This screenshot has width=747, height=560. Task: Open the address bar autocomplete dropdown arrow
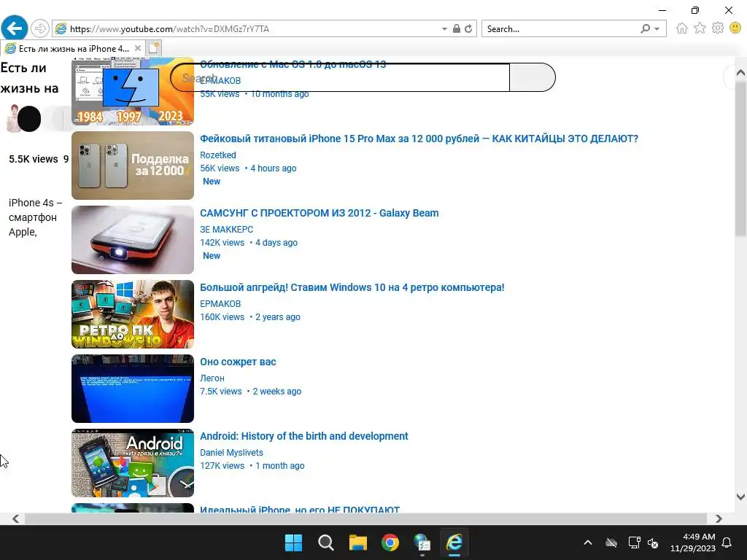click(444, 29)
